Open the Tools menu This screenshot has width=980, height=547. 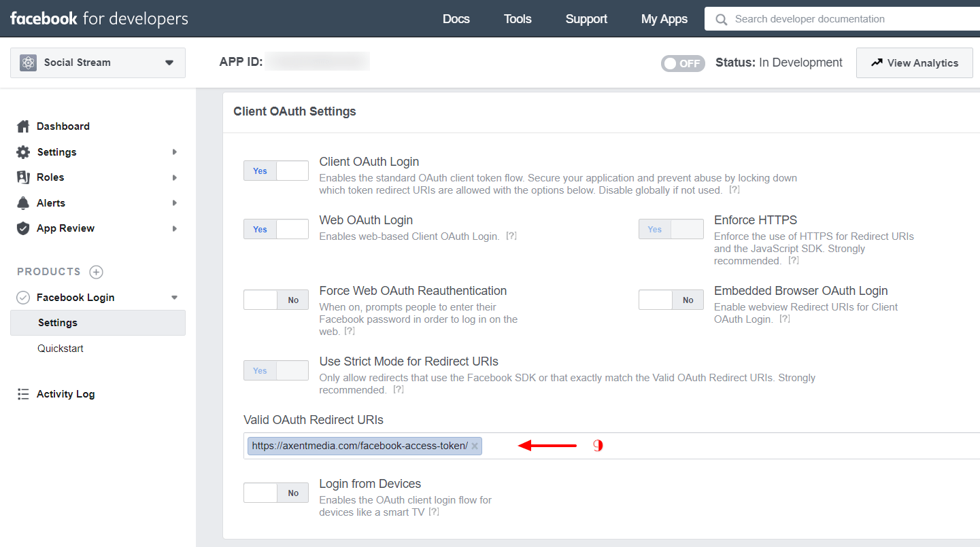click(x=518, y=19)
